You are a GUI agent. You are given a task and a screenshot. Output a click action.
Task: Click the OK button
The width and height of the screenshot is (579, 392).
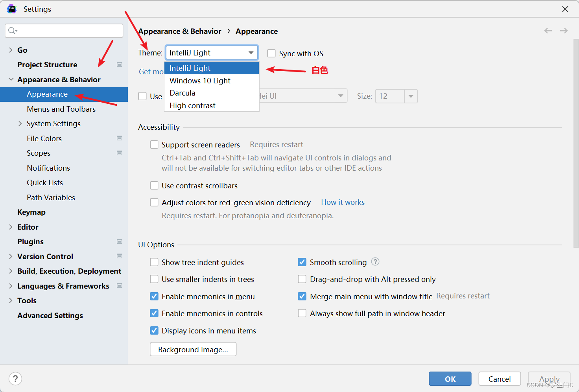coord(450,379)
